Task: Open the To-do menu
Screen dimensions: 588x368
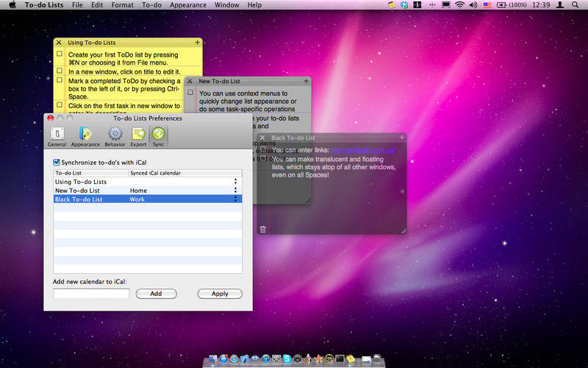Action: [151, 5]
